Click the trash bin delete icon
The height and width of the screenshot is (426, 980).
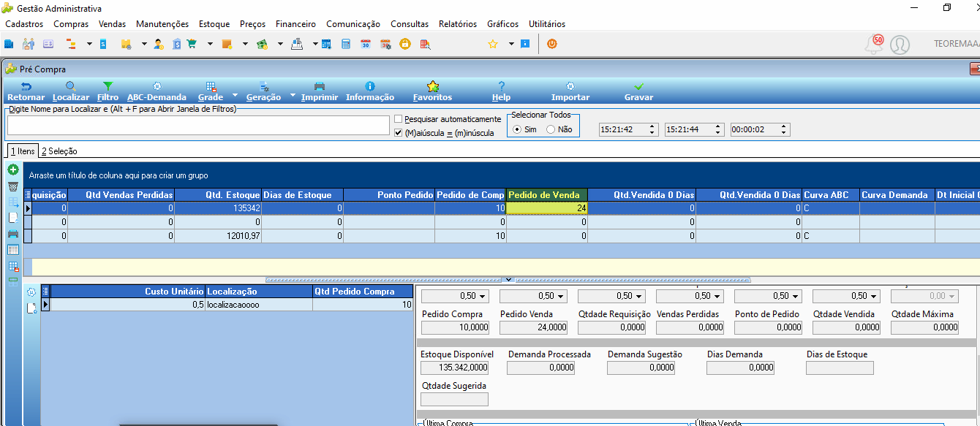click(x=12, y=186)
